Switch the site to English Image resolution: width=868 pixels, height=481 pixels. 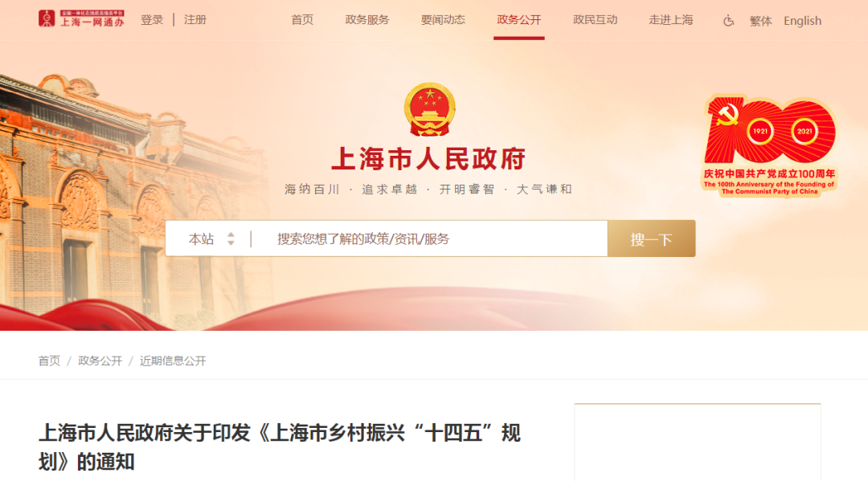pyautogui.click(x=802, y=21)
